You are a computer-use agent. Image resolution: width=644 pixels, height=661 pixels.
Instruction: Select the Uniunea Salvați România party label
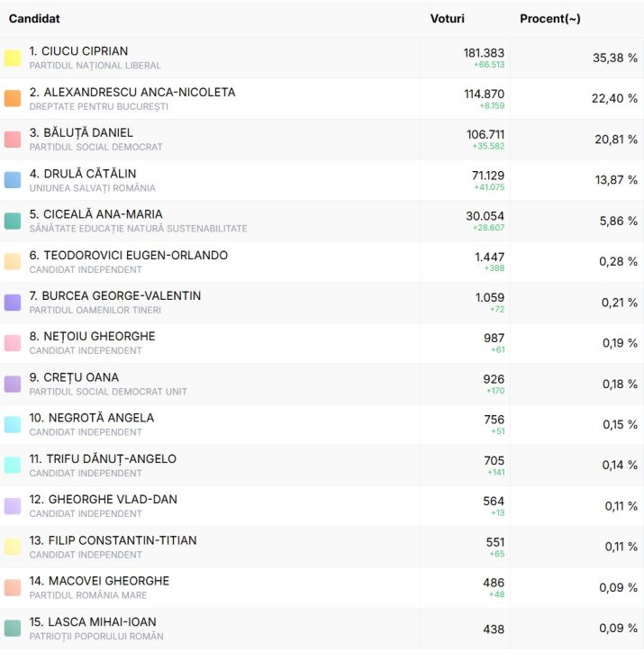pos(92,188)
